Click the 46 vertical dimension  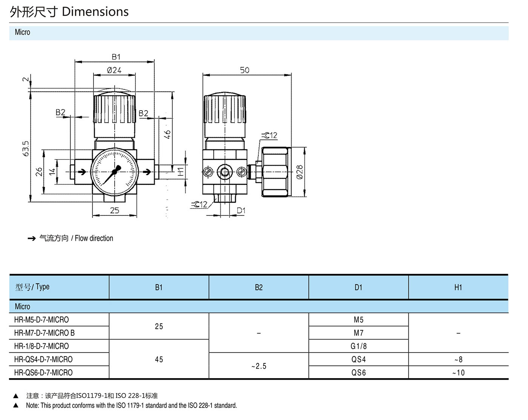[x=167, y=134]
